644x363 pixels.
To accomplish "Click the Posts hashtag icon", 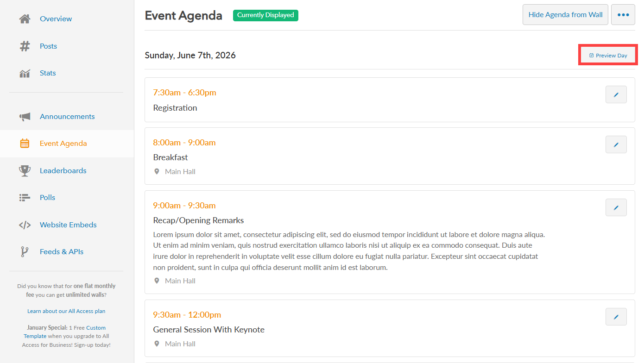I will pos(25,46).
